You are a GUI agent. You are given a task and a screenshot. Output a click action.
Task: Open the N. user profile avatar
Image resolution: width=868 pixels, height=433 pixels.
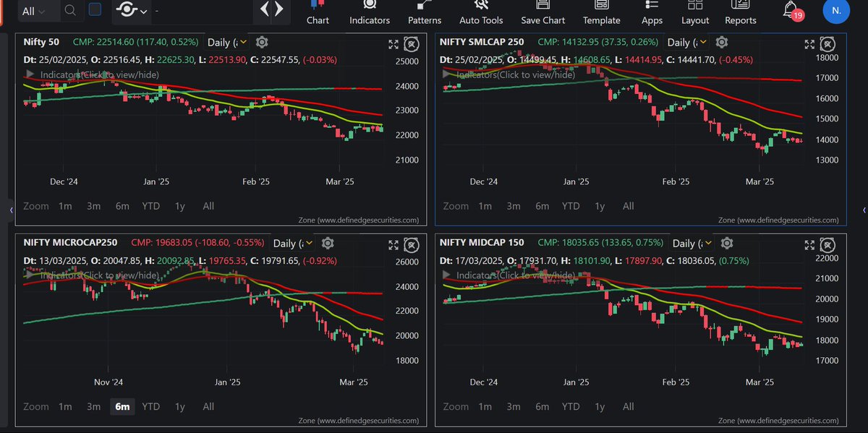[x=836, y=11]
